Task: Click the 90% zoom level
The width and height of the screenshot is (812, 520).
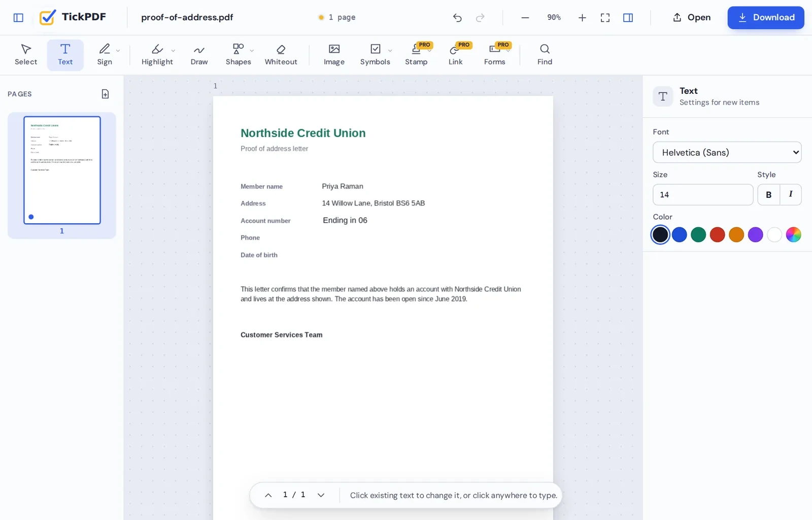Action: [x=554, y=18]
